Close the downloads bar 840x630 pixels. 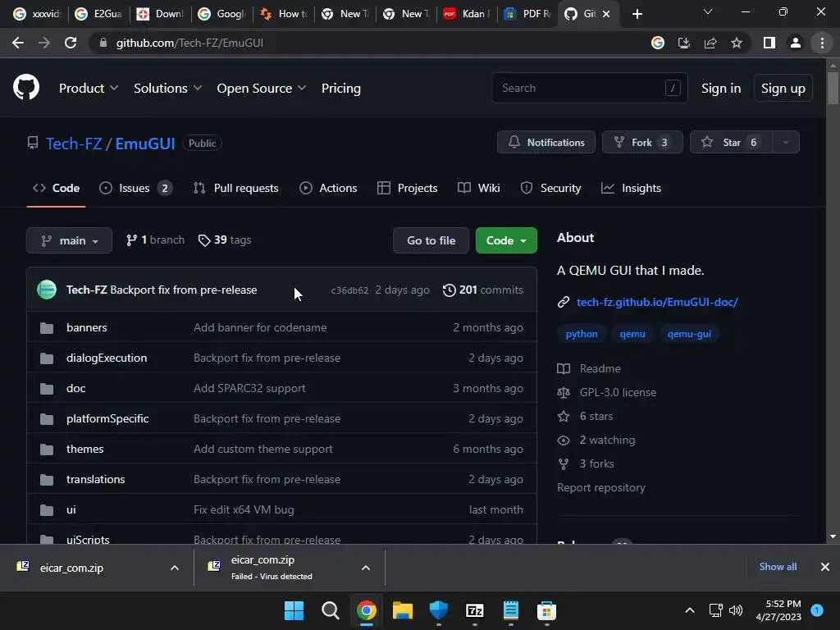[x=825, y=567]
